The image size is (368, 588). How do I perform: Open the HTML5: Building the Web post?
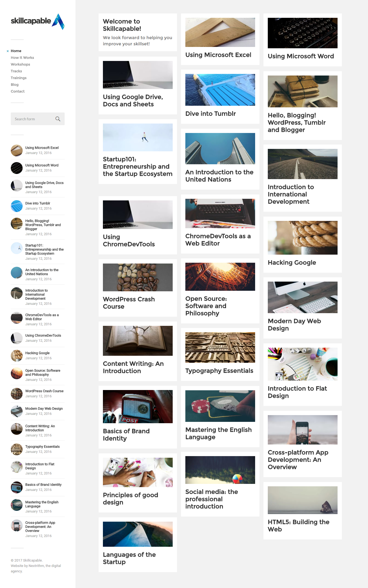[298, 525]
